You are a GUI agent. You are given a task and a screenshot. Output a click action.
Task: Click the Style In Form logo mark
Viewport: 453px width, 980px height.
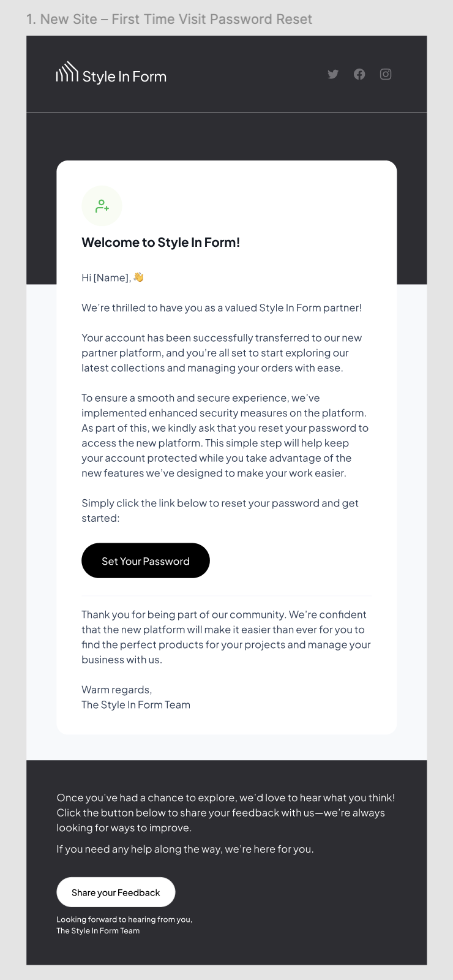(67, 72)
